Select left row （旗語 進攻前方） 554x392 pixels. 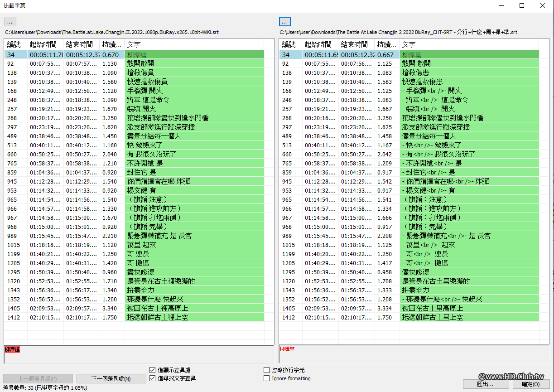(134, 208)
